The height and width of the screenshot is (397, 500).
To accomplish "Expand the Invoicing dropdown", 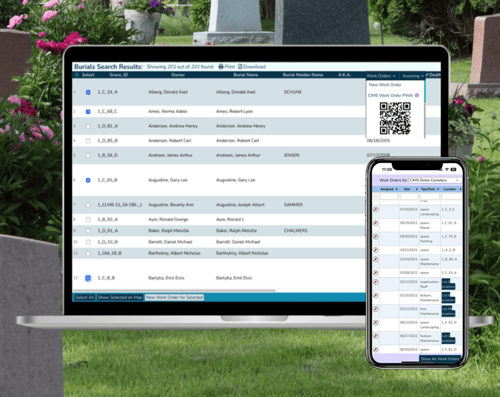I will pos(413,76).
